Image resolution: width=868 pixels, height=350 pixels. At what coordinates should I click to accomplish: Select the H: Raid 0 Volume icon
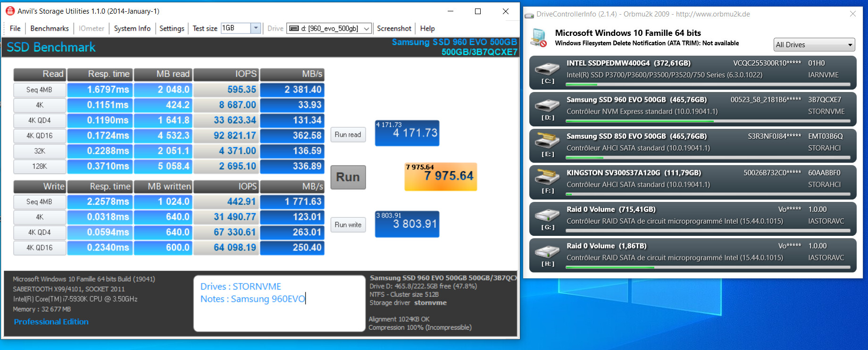(x=547, y=251)
